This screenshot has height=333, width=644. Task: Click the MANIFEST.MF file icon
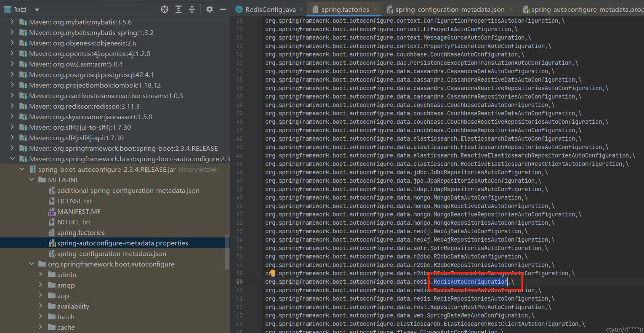(52, 211)
